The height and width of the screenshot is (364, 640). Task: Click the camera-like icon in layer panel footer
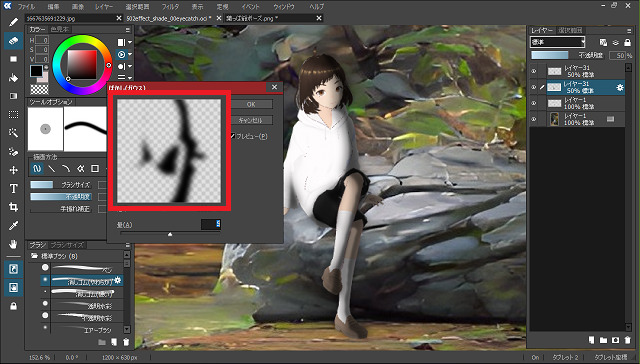[x=616, y=340]
